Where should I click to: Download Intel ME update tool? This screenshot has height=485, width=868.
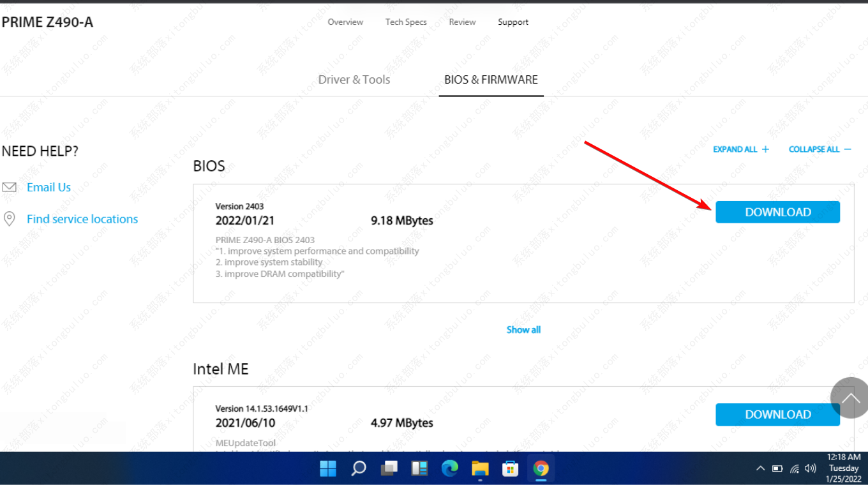777,415
